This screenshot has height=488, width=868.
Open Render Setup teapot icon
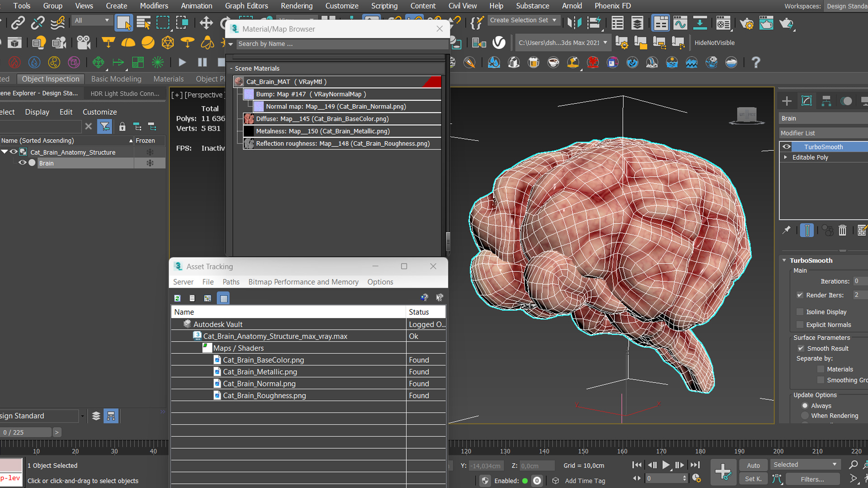(747, 23)
